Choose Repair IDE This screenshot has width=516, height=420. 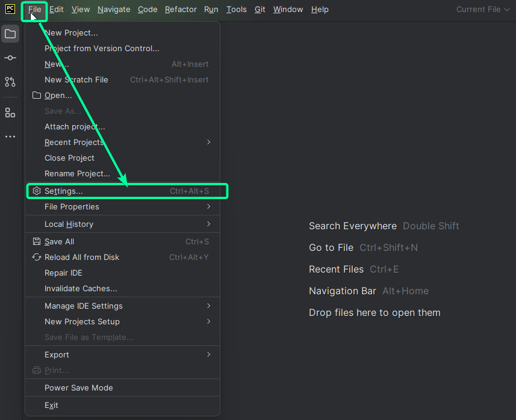[x=122, y=273]
